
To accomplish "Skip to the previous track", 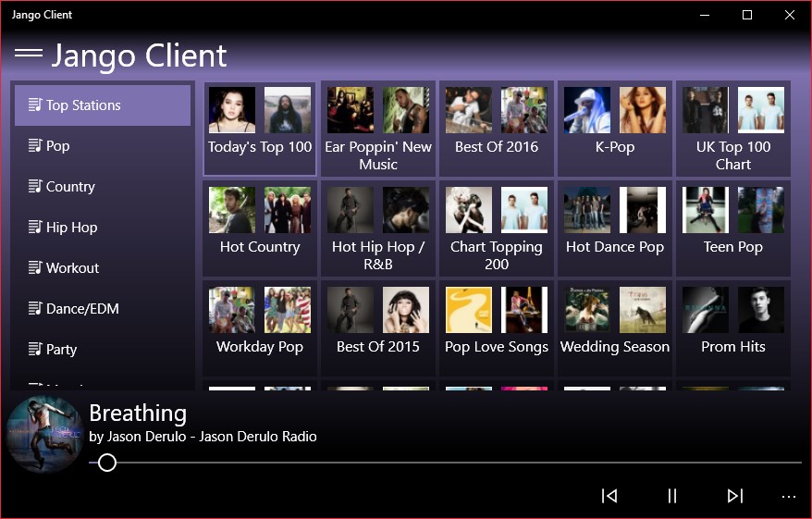I will tap(609, 496).
